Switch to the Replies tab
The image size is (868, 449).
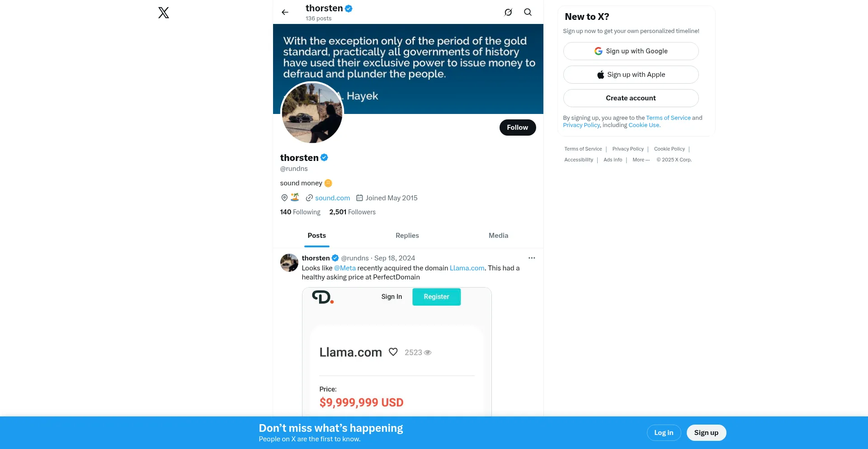point(407,236)
